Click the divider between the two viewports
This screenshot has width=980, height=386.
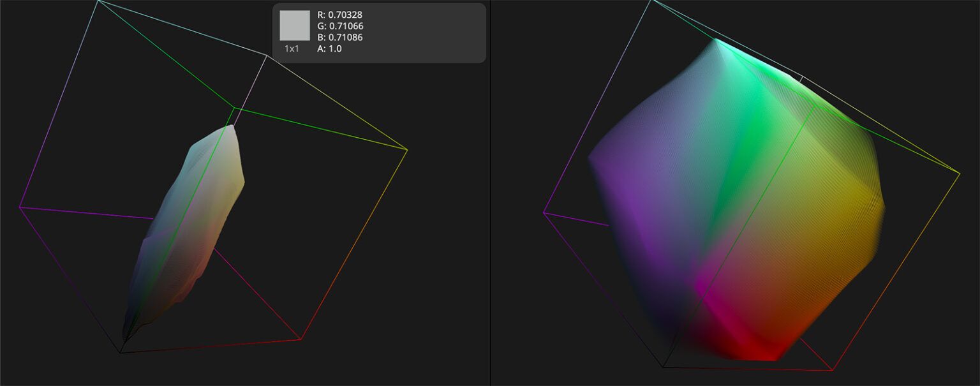pos(489,191)
